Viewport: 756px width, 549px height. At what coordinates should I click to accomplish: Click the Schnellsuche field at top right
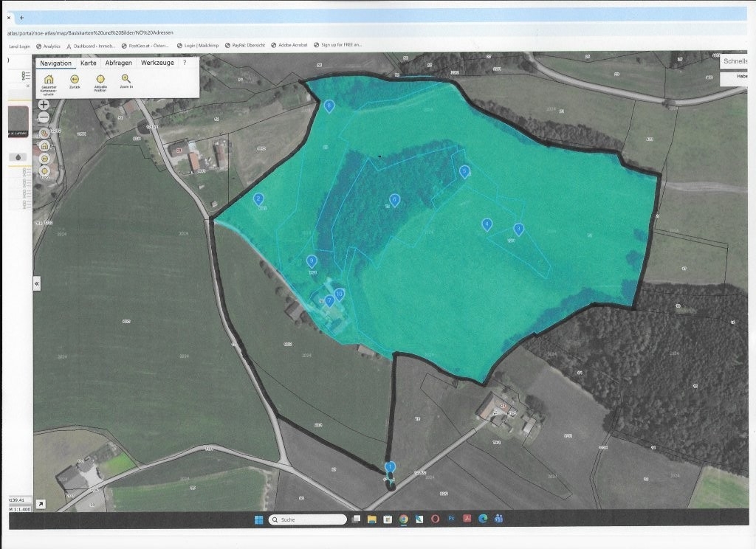tap(734, 61)
